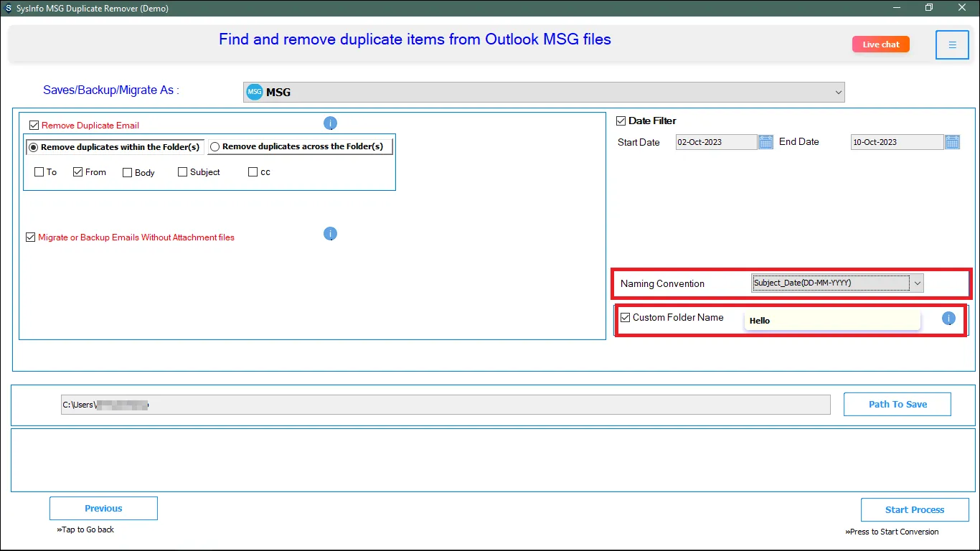Click the SysInfo app icon in title bar

tap(9, 7)
